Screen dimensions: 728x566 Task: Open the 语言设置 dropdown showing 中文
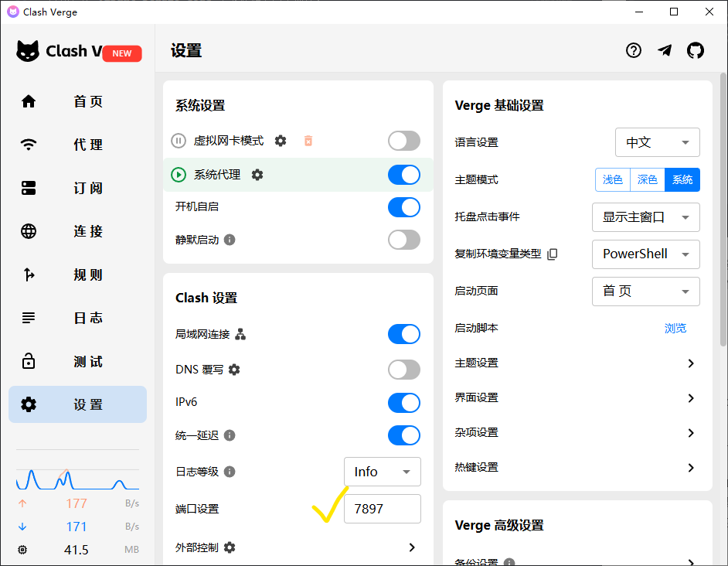point(657,142)
